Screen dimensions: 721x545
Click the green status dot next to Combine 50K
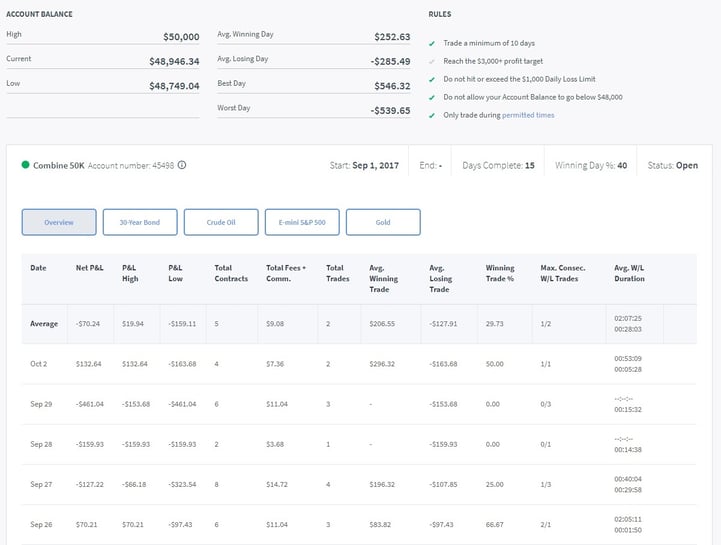coord(26,165)
